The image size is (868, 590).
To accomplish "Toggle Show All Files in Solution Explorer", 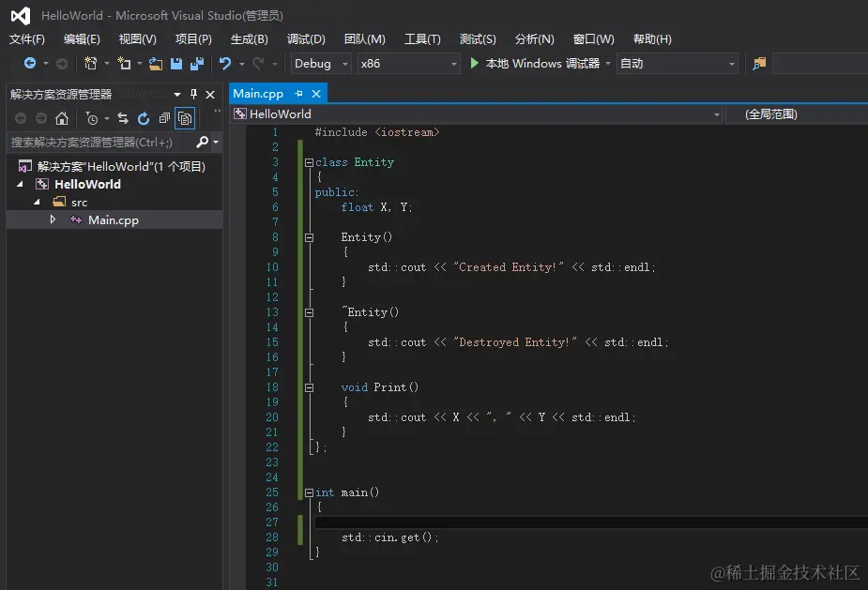I will click(x=185, y=118).
